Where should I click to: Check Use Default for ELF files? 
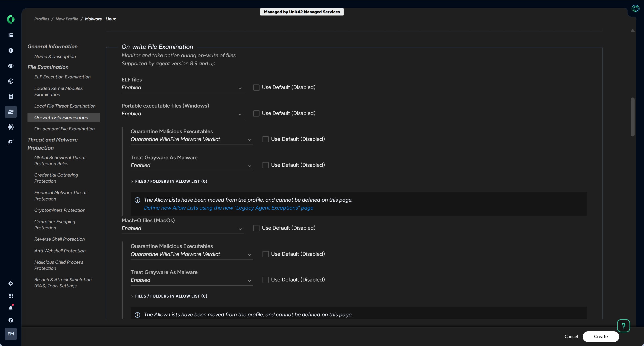(256, 87)
